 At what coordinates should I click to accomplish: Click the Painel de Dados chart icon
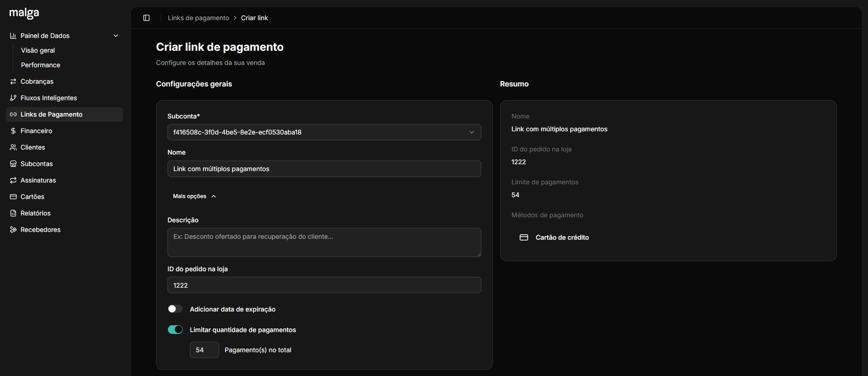click(13, 36)
